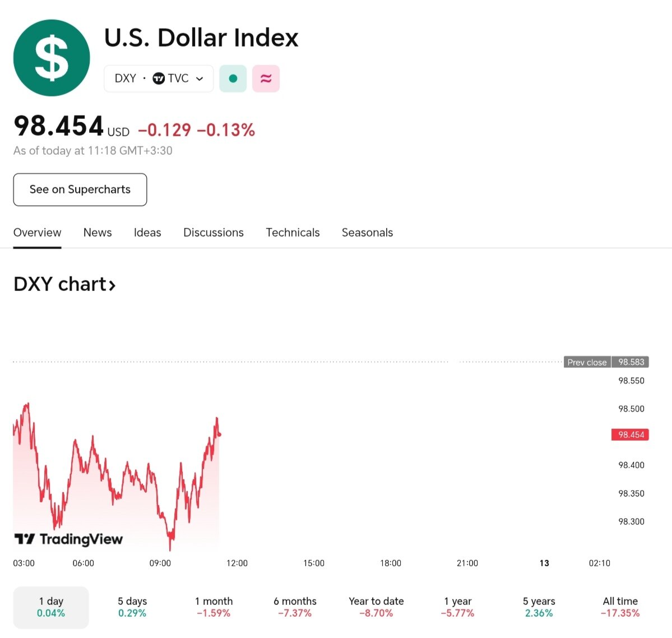Image resolution: width=672 pixels, height=638 pixels.
Task: Click the red 98.454 price label
Action: (x=631, y=434)
